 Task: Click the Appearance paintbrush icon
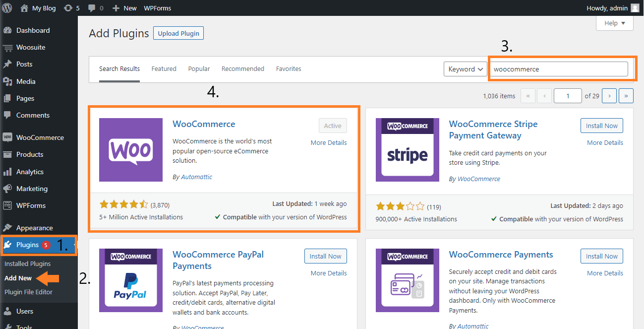[7, 228]
